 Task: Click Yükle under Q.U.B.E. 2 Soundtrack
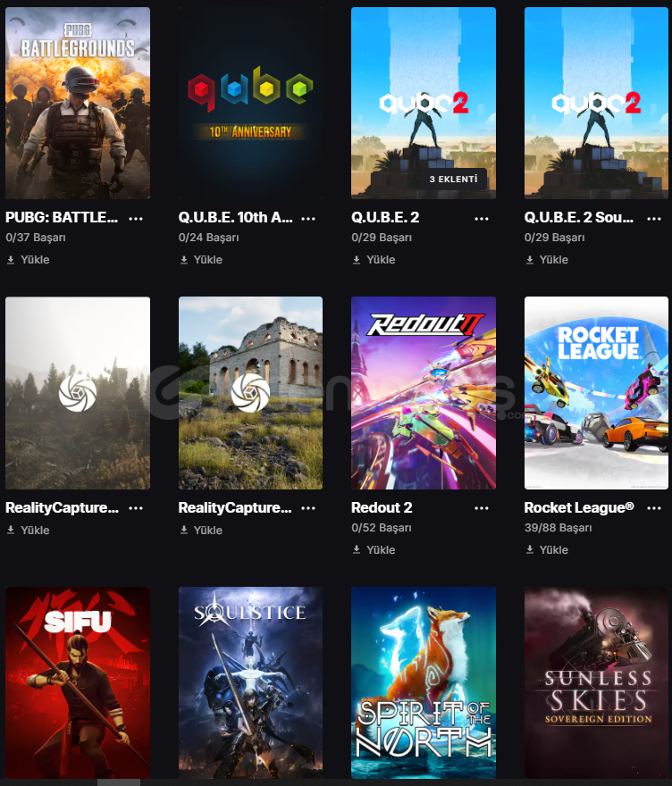point(547,260)
